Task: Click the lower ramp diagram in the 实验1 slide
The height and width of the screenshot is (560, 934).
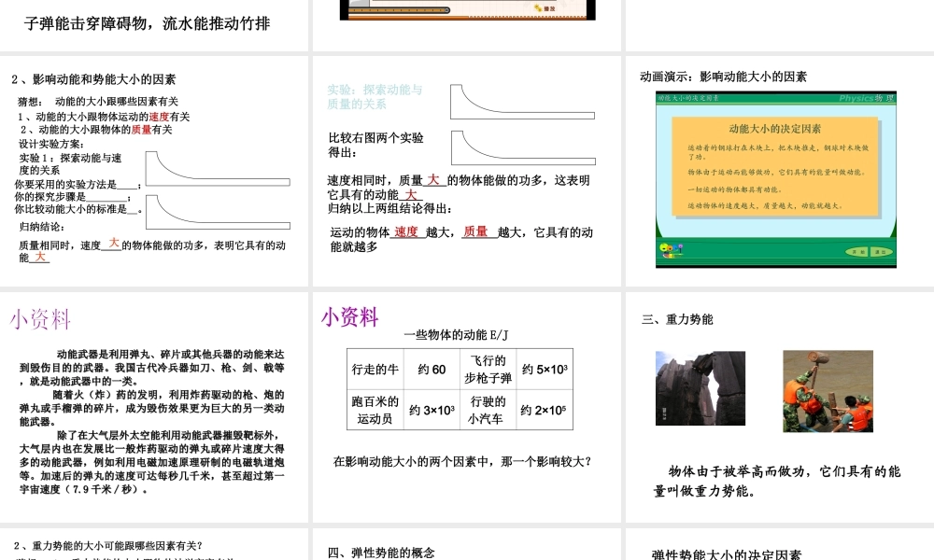Action: pyautogui.click(x=218, y=213)
